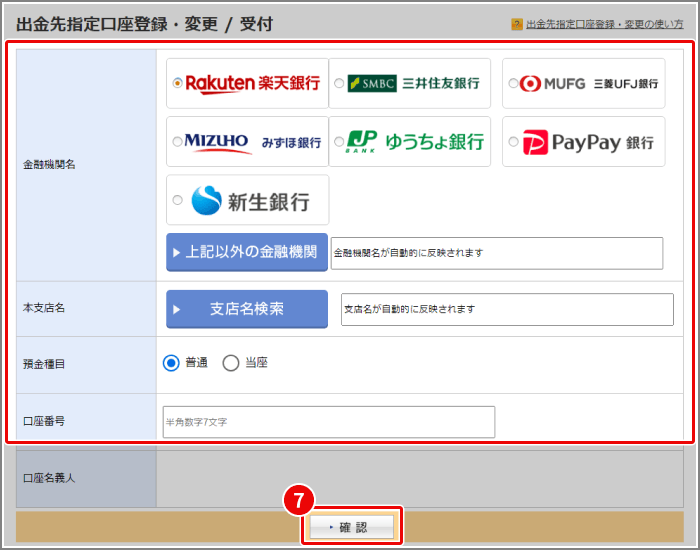This screenshot has height=550, width=700.
Task: Click the 金融機関名 row label
Action: 49,165
